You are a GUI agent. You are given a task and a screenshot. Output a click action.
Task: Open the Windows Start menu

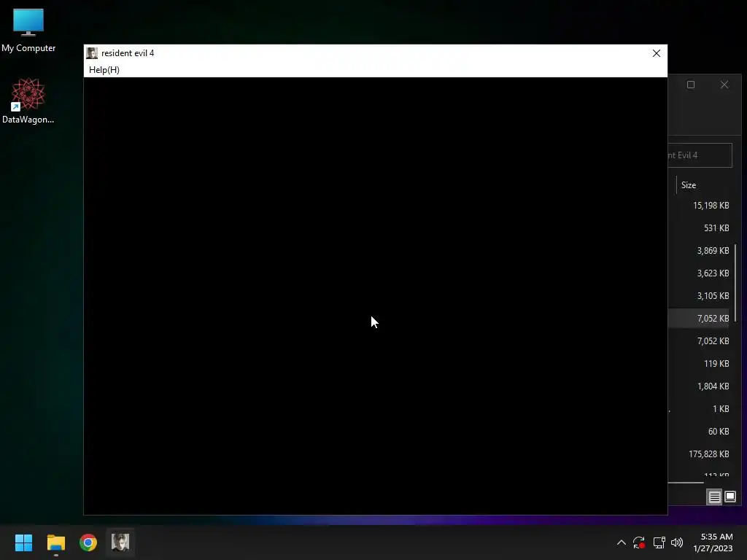pyautogui.click(x=24, y=542)
